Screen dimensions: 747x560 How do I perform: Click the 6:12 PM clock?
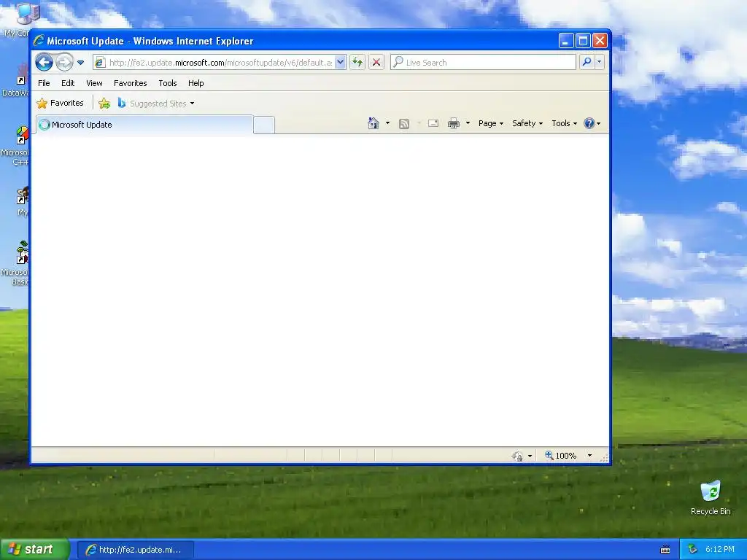pyautogui.click(x=720, y=550)
